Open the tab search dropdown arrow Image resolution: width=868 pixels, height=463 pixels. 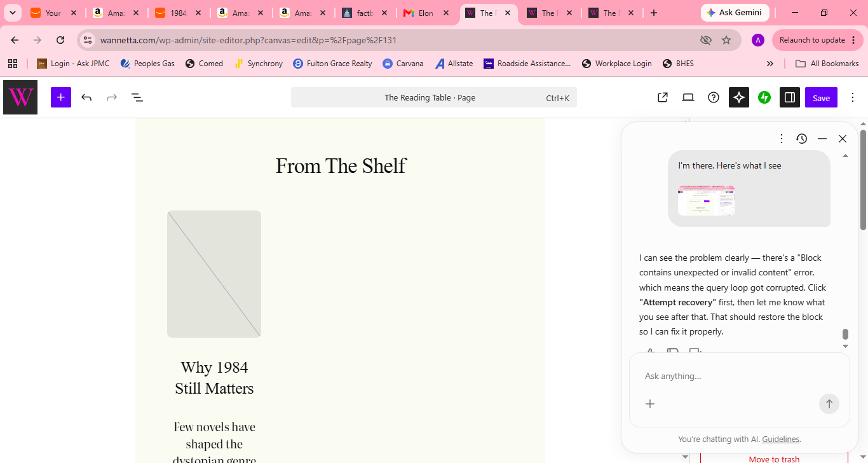tap(13, 13)
